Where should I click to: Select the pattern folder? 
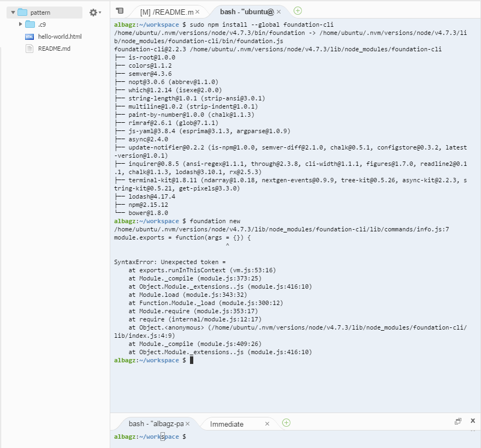[44, 13]
